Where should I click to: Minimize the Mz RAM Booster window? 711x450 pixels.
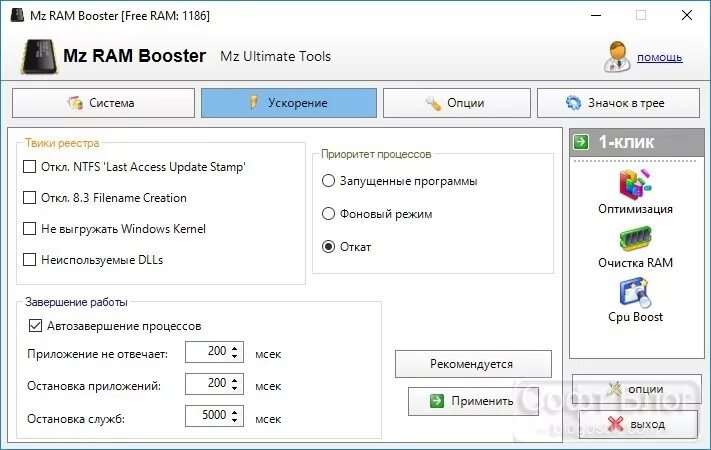[x=596, y=15]
